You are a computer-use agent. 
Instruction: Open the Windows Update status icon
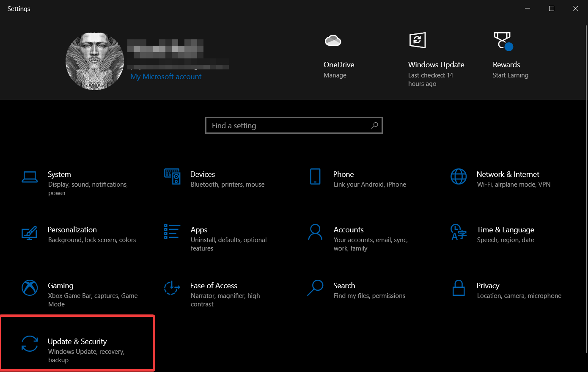pyautogui.click(x=418, y=41)
